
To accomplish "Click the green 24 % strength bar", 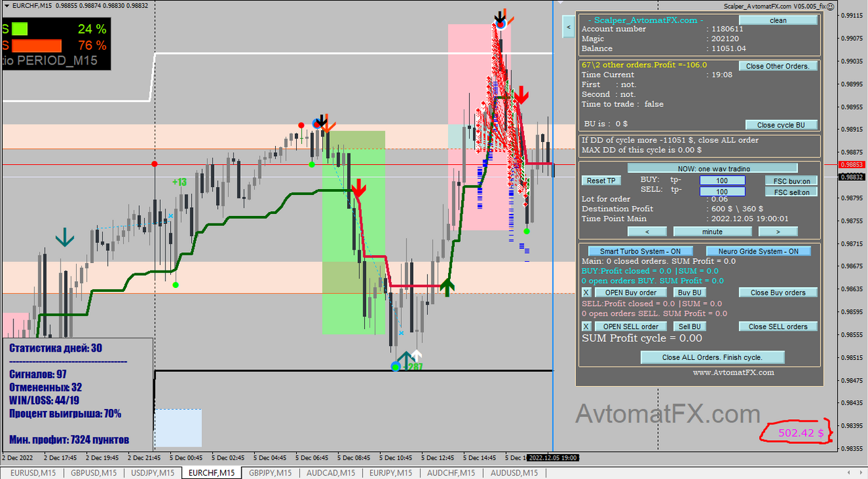I will tap(19, 29).
